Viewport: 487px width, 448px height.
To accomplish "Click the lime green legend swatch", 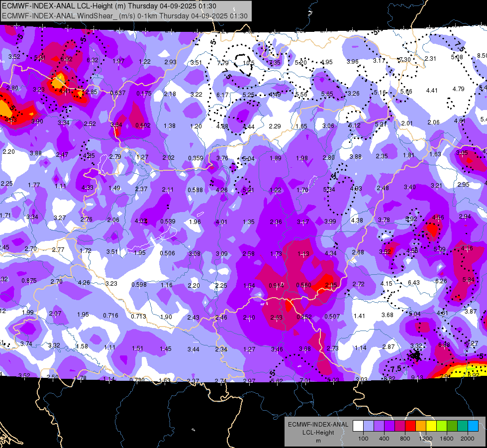I will (x=442, y=426).
